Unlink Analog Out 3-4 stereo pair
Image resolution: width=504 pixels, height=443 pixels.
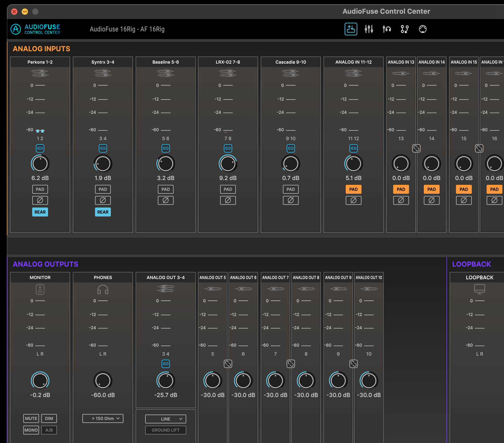coord(166,364)
